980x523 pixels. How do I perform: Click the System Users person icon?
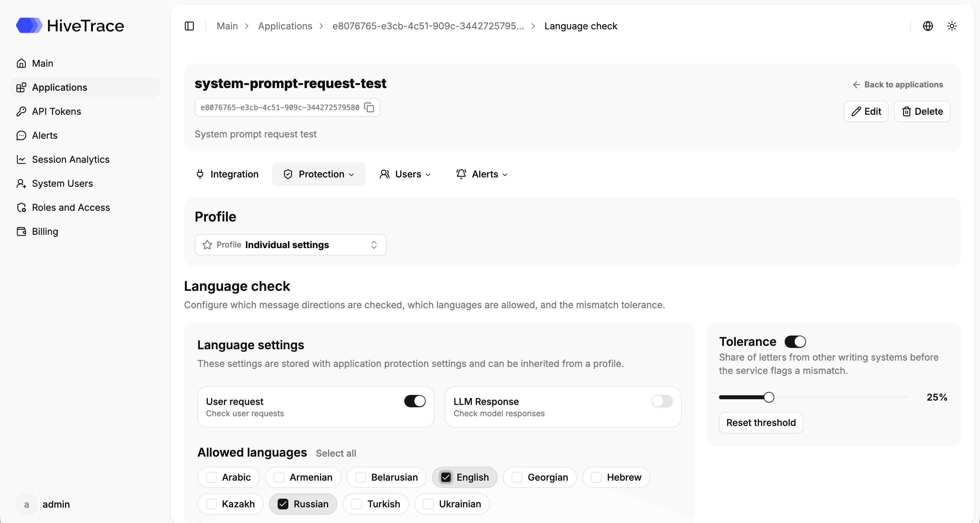tap(21, 183)
